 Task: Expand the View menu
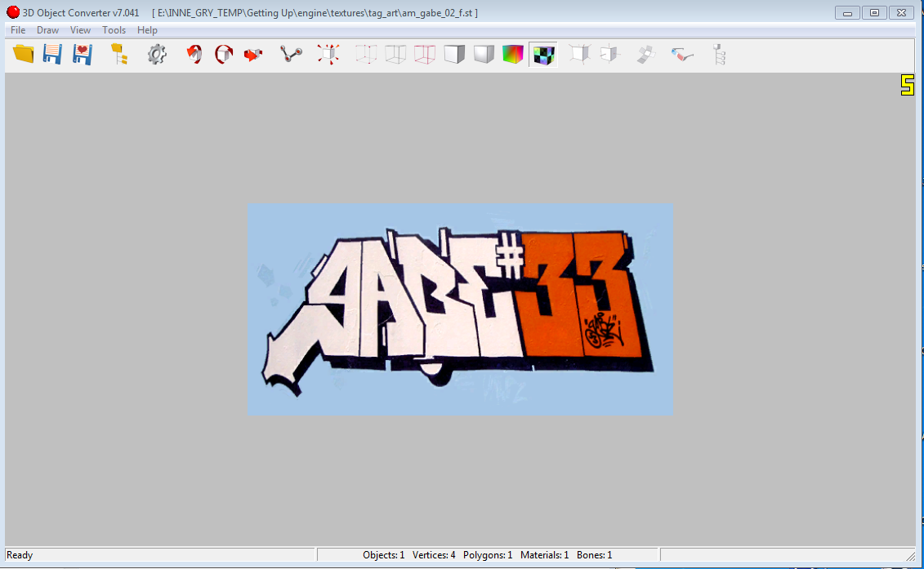pyautogui.click(x=80, y=30)
